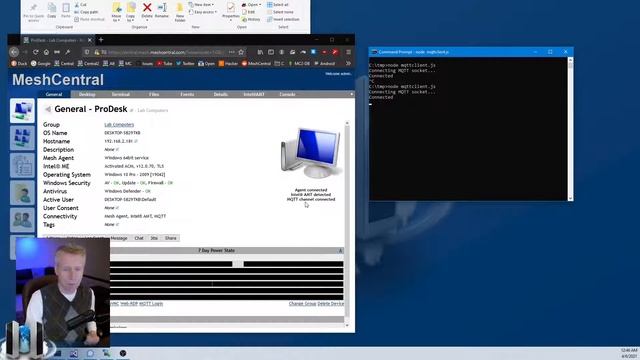The image size is (640, 360).
Task: Maximize the Command Prompt window
Action: click(x=550, y=52)
